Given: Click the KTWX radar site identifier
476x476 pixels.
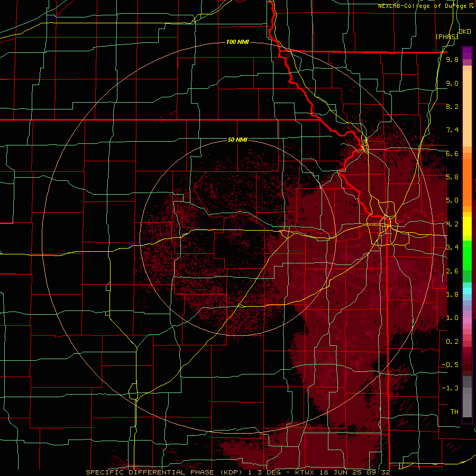Looking at the screenshot, I should (304, 472).
